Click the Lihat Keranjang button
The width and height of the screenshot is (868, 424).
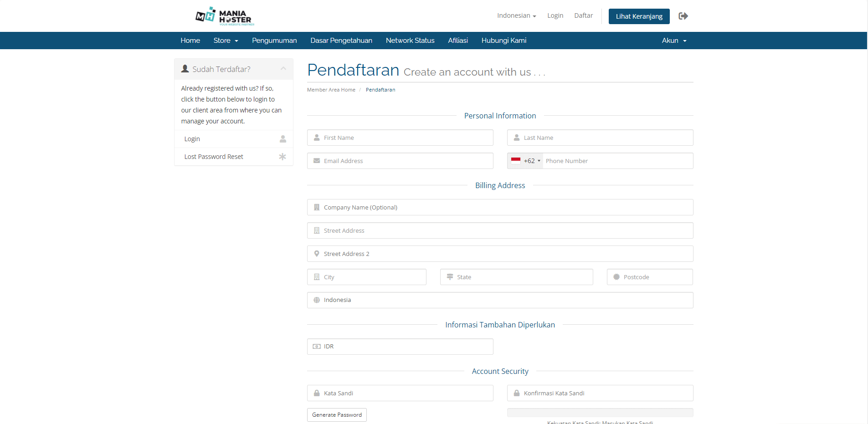(x=639, y=16)
